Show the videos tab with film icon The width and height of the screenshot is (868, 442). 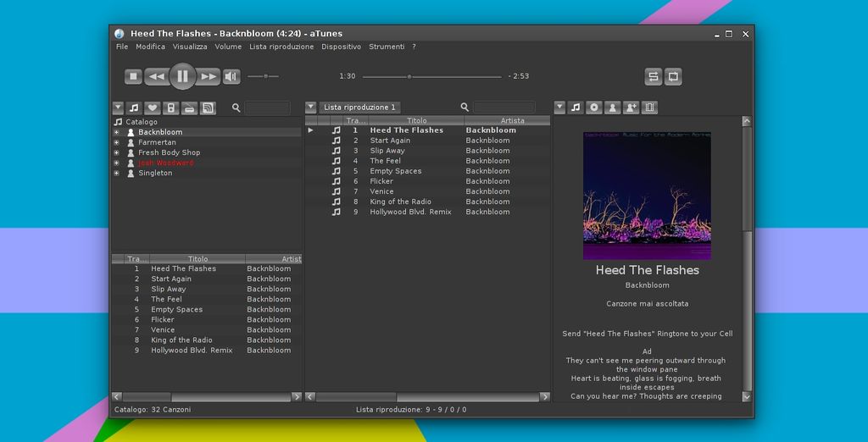(x=649, y=108)
